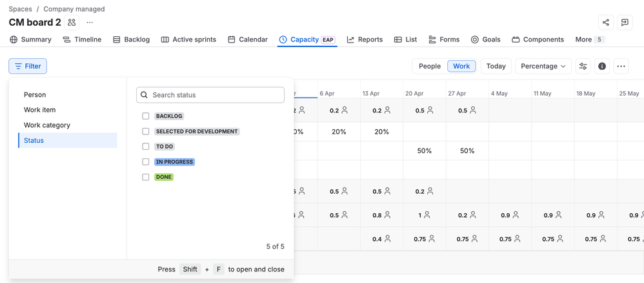The width and height of the screenshot is (644, 283).
Task: Click the 5 of 5 count text
Action: pyautogui.click(x=275, y=246)
